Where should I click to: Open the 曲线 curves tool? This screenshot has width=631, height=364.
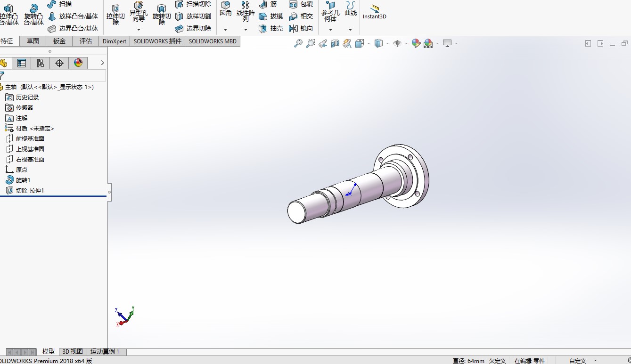(x=351, y=9)
